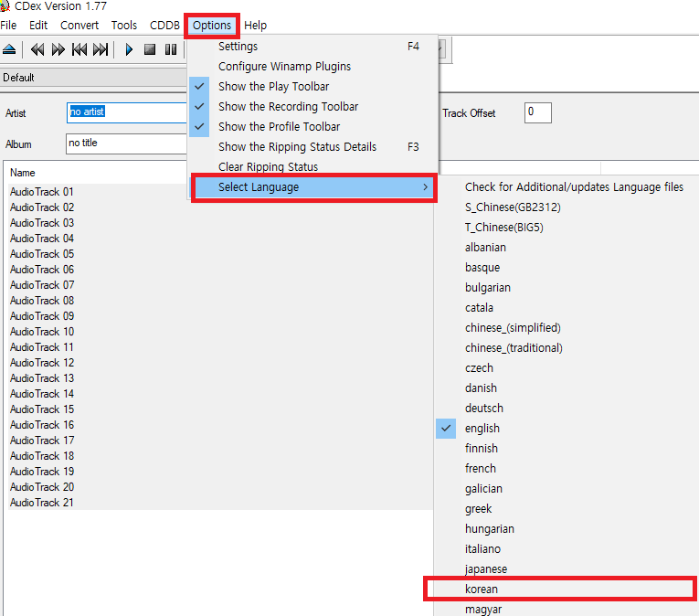Screen dimensions: 699x616
Task: Open the Help menu
Action: 256,25
